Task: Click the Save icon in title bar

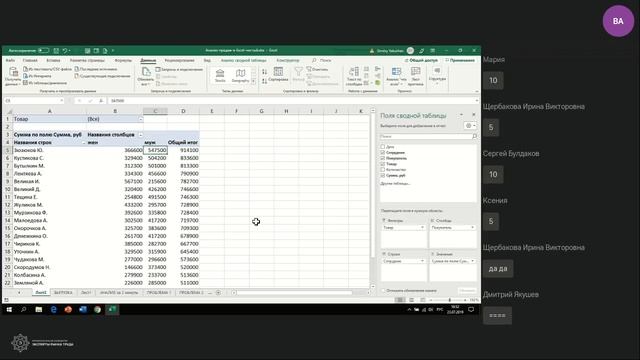Action: (x=56, y=51)
